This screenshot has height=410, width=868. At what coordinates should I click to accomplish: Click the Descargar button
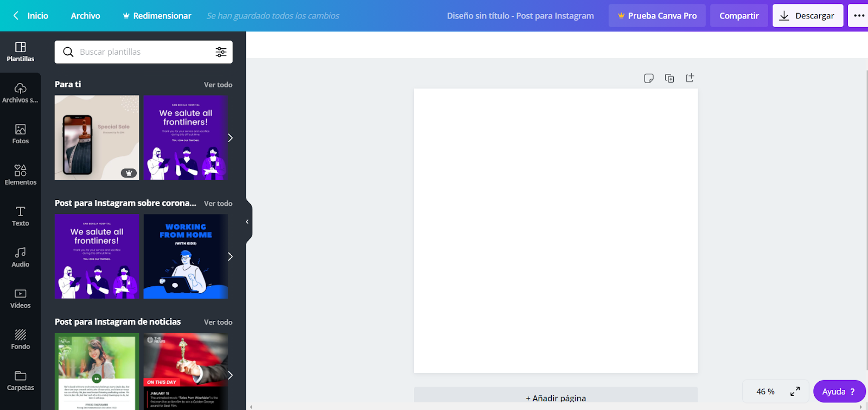807,16
